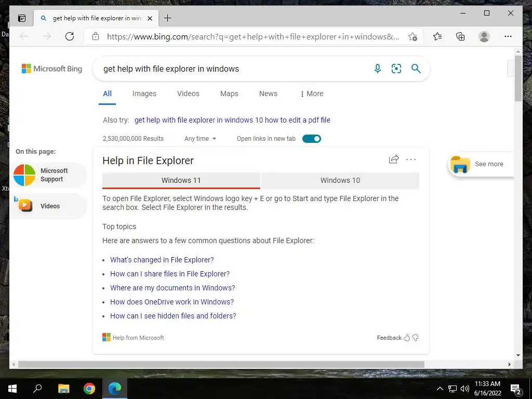Close the Bing search tab
This screenshot has height=399, width=532.
pos(150,18)
